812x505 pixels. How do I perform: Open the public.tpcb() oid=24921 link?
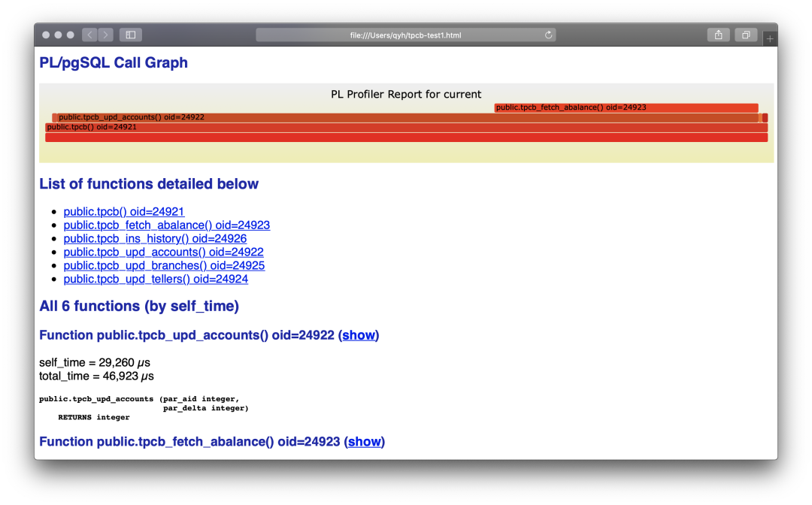(x=124, y=212)
